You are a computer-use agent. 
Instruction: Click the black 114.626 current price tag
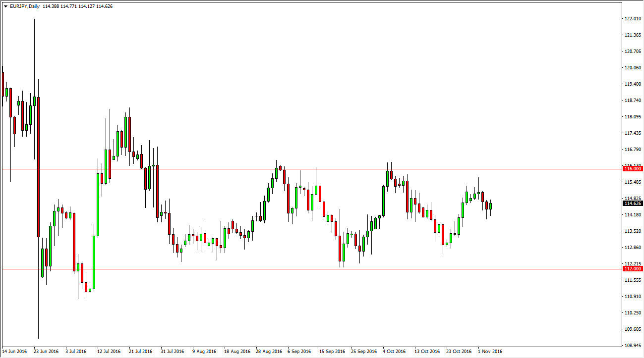pos(632,203)
